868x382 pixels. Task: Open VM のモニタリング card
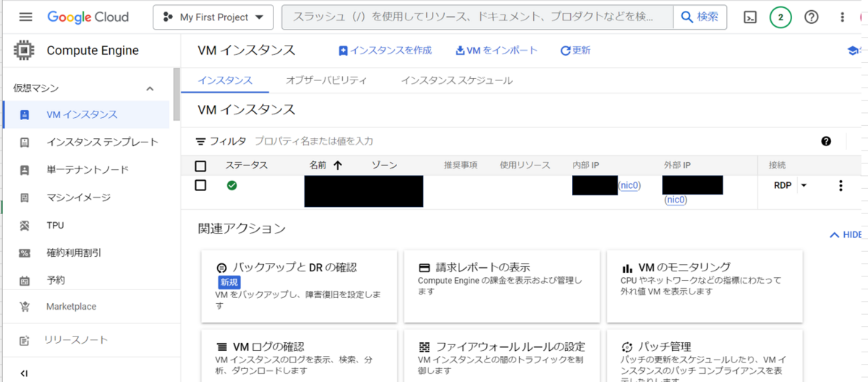point(705,286)
